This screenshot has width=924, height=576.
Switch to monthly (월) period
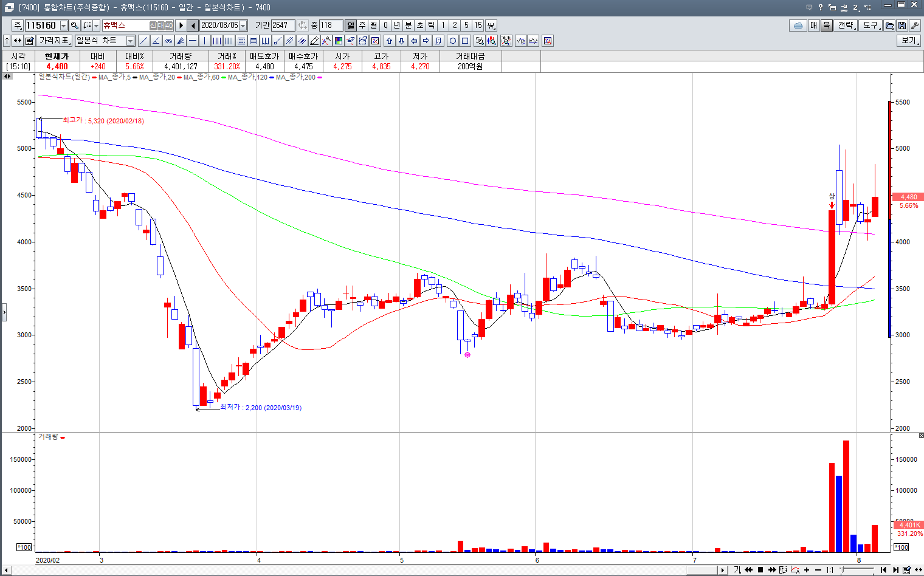coord(374,26)
